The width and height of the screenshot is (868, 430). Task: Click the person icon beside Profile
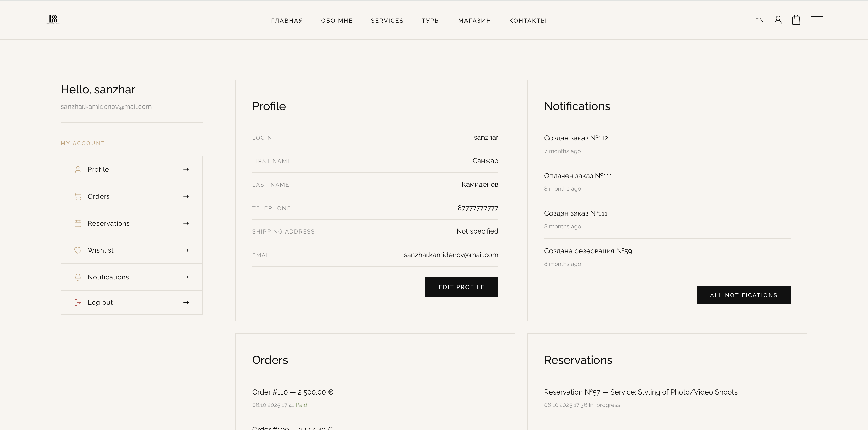(x=78, y=169)
